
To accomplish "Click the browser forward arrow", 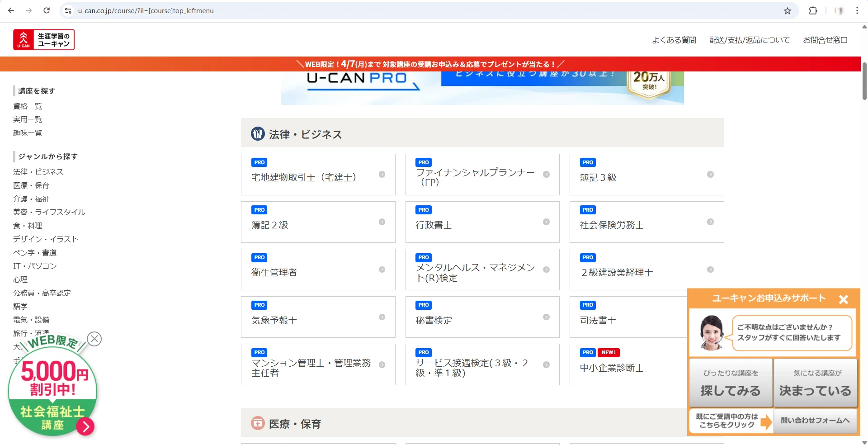I will [29, 10].
